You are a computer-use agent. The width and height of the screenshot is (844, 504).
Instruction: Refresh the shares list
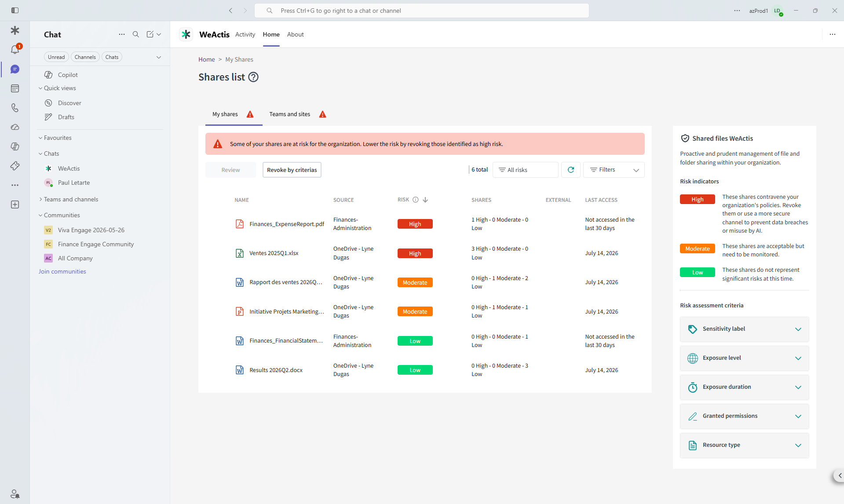[x=571, y=170]
